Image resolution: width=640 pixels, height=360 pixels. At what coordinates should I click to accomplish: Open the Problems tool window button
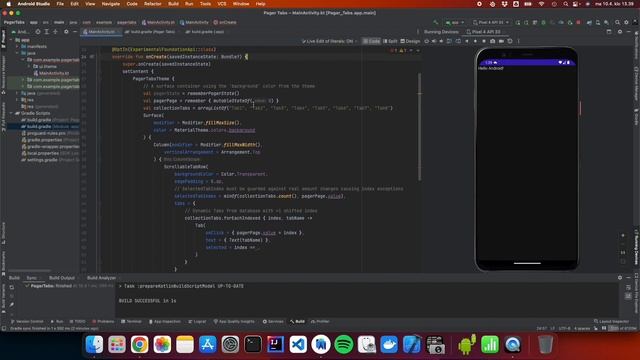click(103, 322)
